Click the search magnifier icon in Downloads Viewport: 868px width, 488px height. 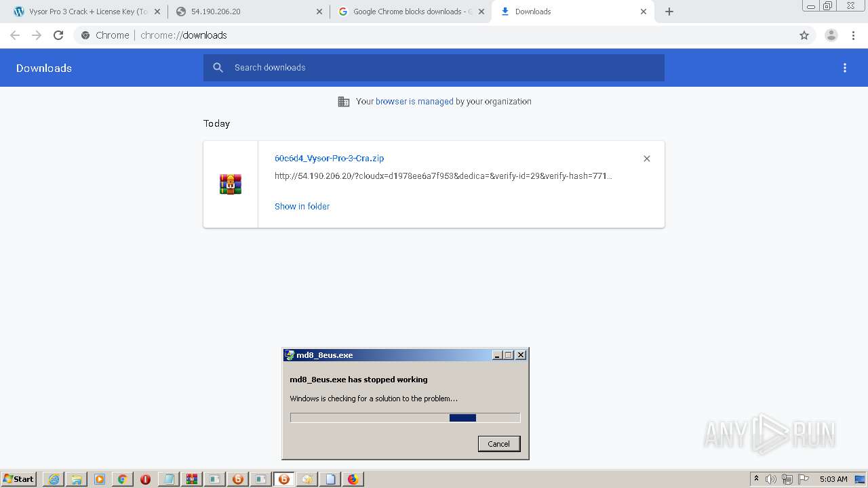pos(218,68)
